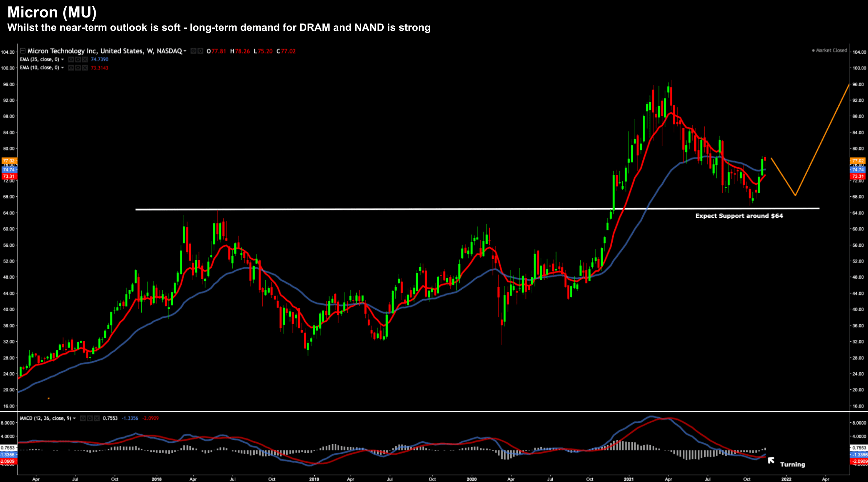Open EMA 35 indicator settings gear
This screenshot has width=868, height=482.
coord(78,60)
